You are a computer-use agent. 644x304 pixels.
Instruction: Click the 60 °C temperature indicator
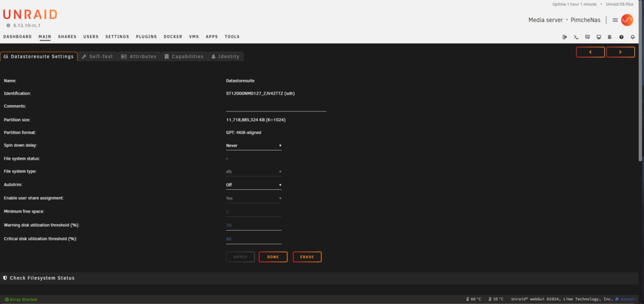(473, 299)
